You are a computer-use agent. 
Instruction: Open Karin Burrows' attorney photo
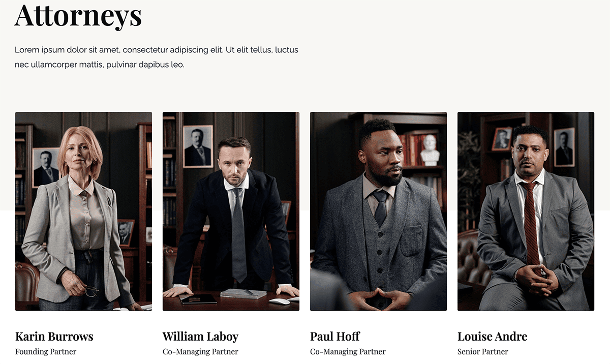click(83, 211)
